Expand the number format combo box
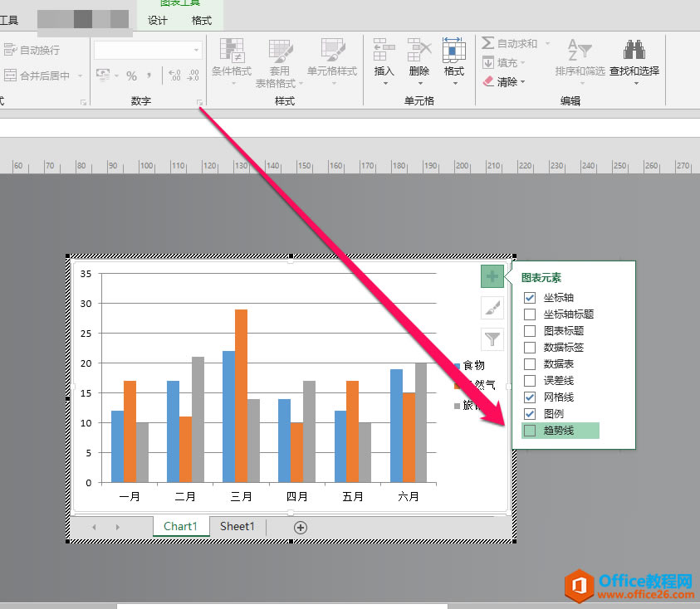 point(197,51)
